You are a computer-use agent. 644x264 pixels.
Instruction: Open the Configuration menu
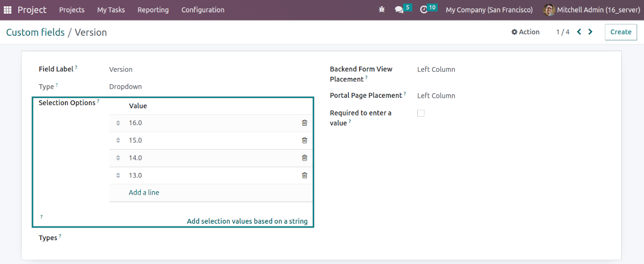pos(202,10)
